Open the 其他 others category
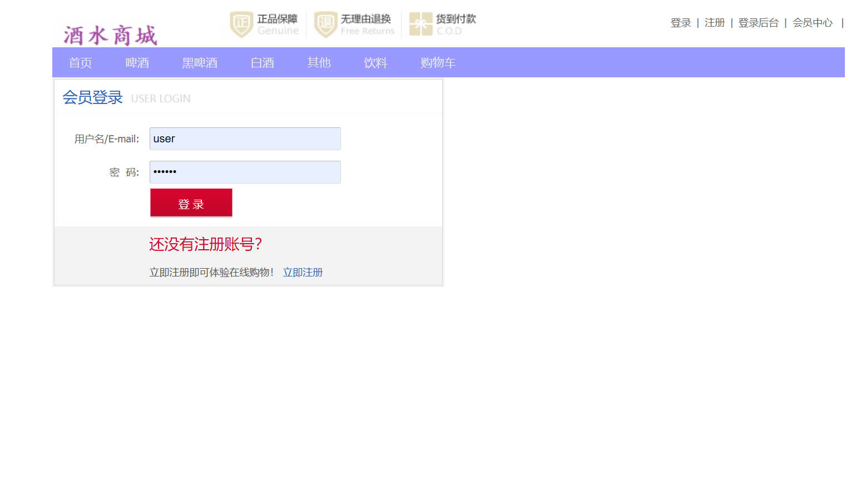 click(x=318, y=62)
